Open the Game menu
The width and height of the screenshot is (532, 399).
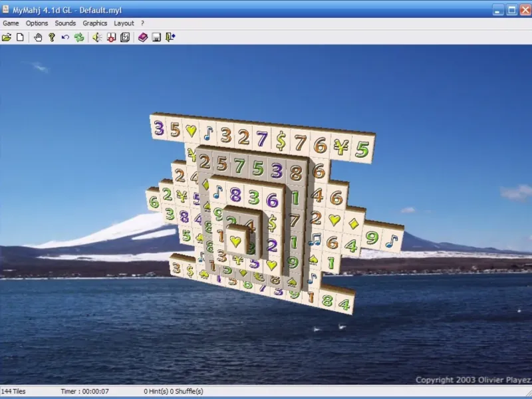click(x=11, y=23)
